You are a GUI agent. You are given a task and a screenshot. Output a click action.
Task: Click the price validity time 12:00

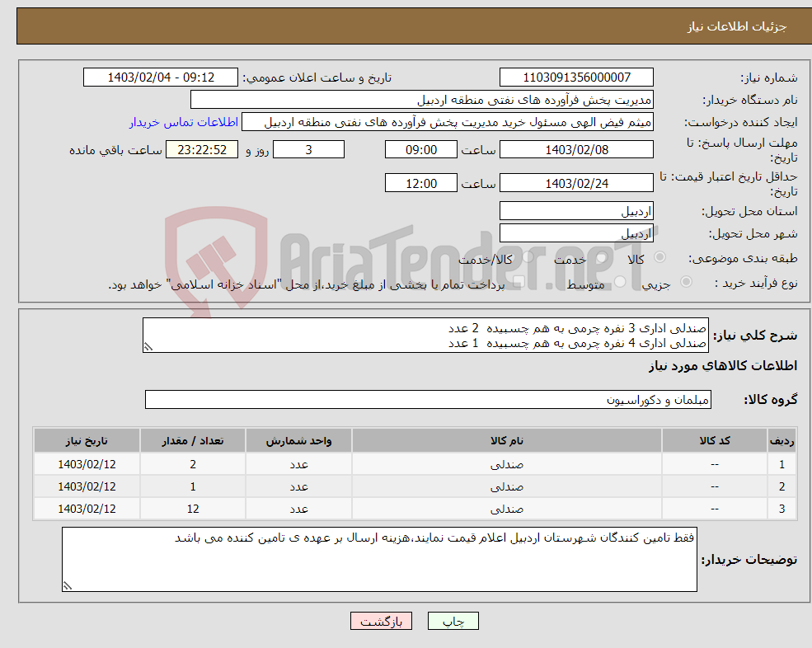(421, 183)
